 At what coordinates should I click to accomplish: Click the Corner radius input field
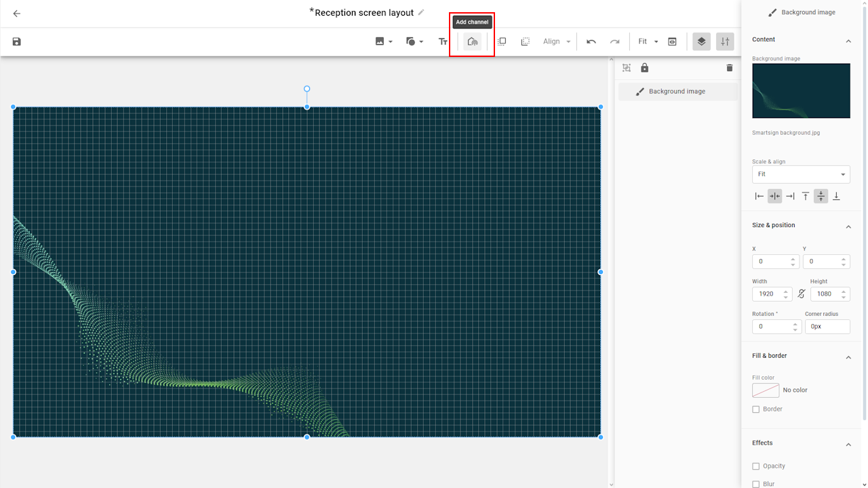click(827, 326)
